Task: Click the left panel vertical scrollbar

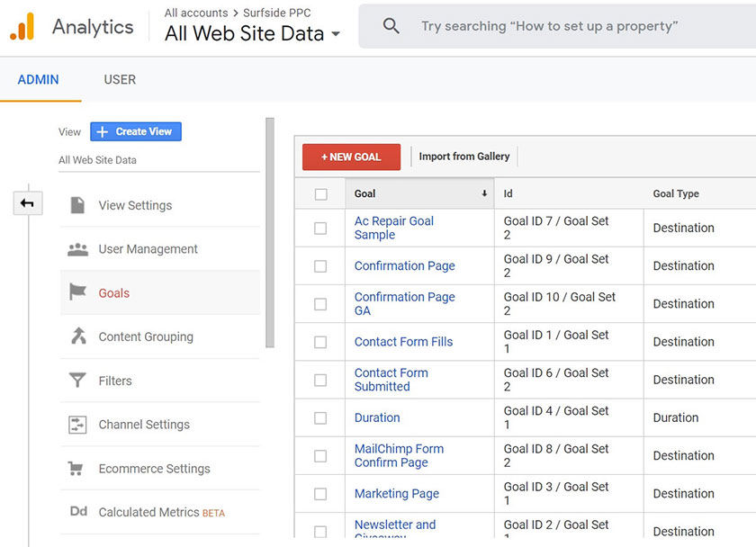Action: click(x=270, y=232)
